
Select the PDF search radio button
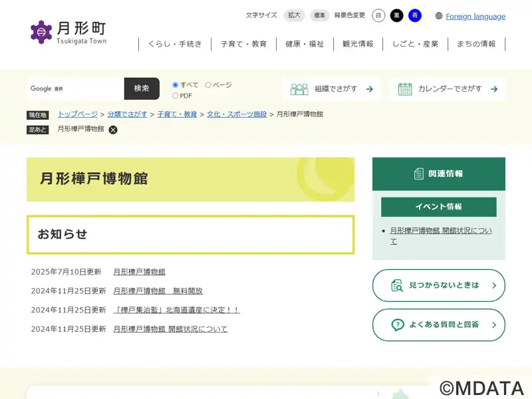click(176, 96)
